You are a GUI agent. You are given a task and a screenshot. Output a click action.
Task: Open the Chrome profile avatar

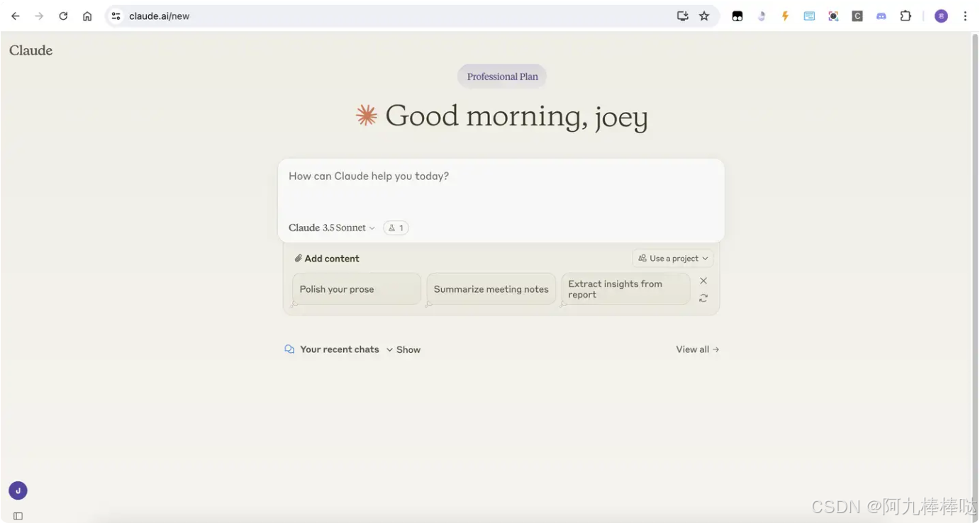coord(941,16)
